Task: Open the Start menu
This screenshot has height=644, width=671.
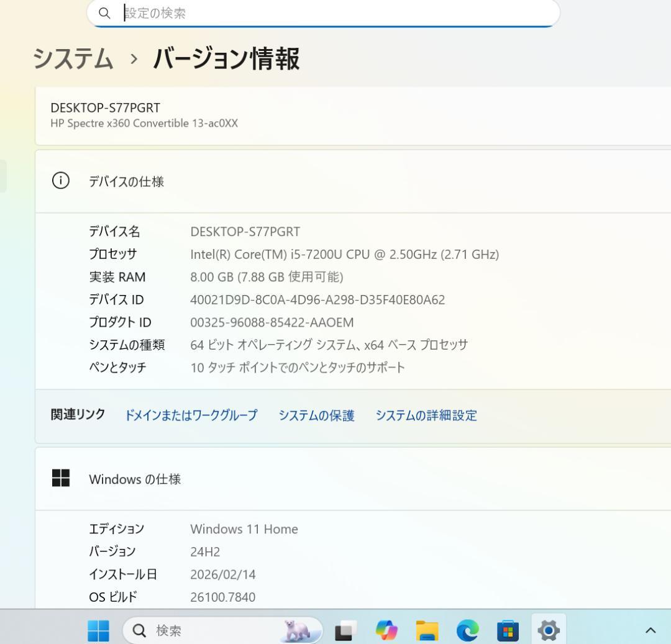Action: (x=98, y=630)
